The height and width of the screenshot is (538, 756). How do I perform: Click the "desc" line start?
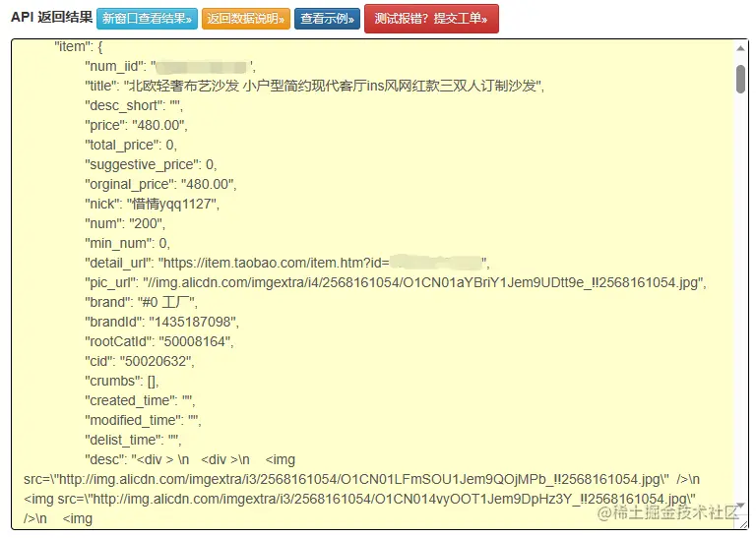click(x=190, y=459)
